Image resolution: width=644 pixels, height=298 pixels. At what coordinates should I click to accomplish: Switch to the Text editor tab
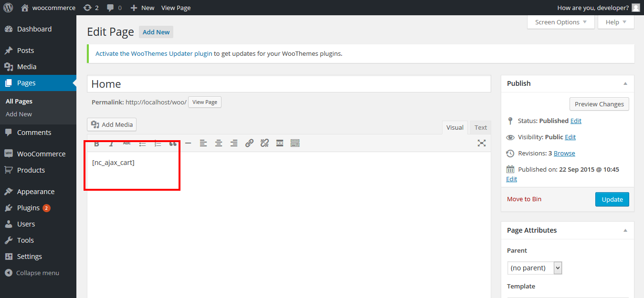[481, 127]
